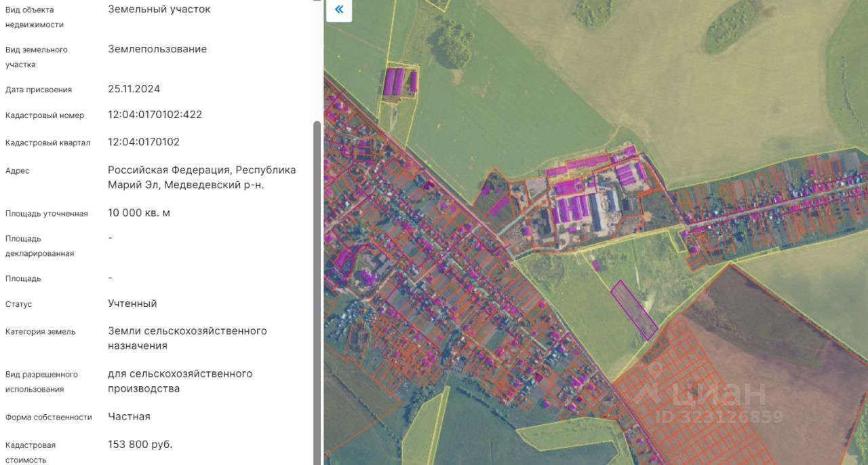This screenshot has height=465, width=868.
Task: Click the info panel vertical scrollbar
Action: (317, 292)
